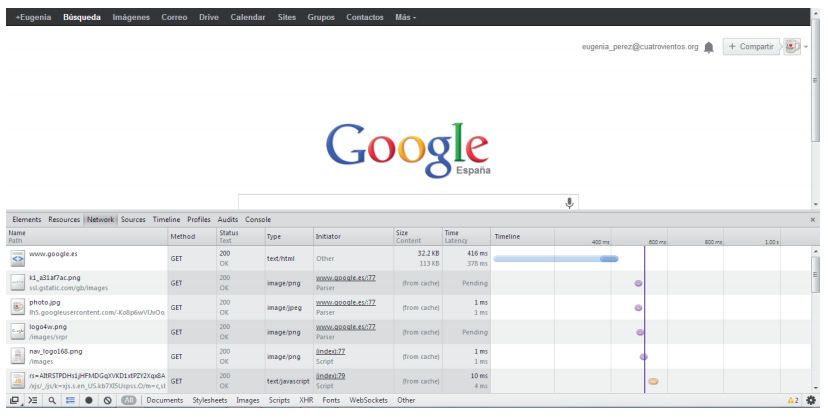Click the photo.jpg timeline marker dot

coord(638,307)
